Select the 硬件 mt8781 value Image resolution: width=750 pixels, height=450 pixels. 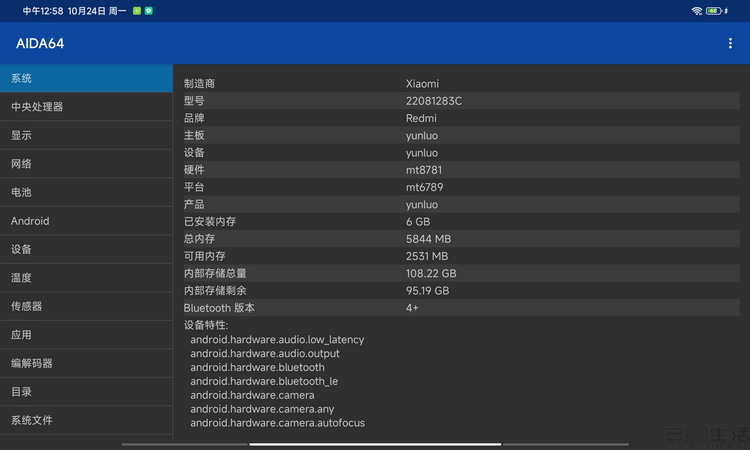(424, 170)
